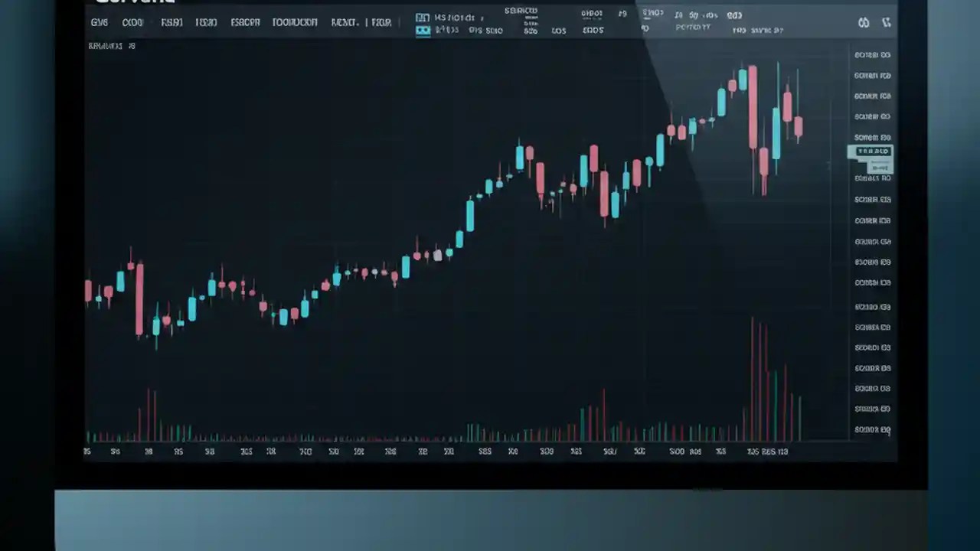The image size is (980, 551).
Task: Select the profile icon in the top-right corner
Action: (x=886, y=23)
